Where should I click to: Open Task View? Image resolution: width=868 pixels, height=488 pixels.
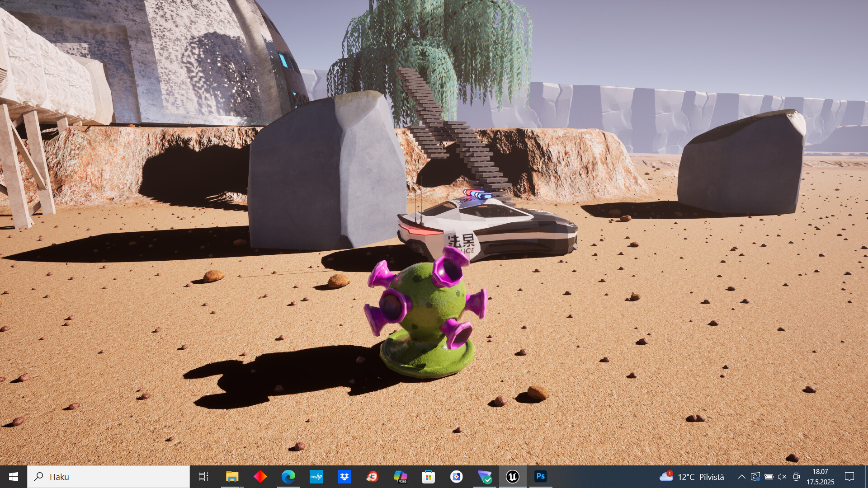(204, 477)
